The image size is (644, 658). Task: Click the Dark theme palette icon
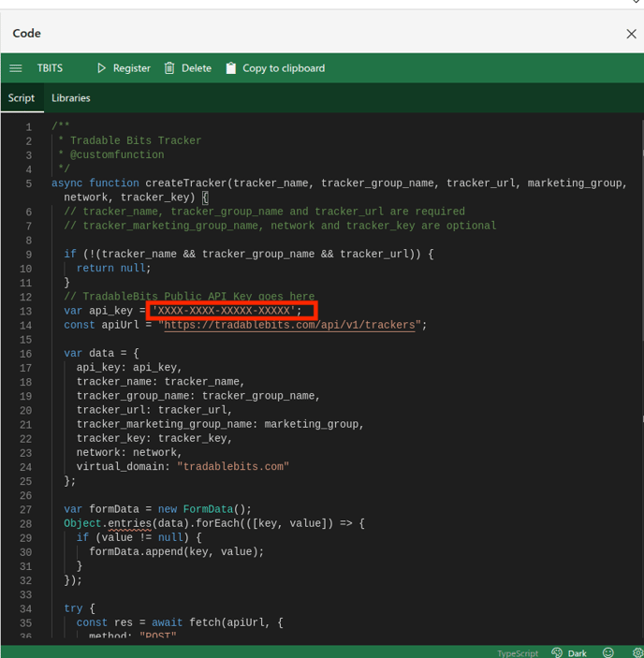(x=557, y=652)
